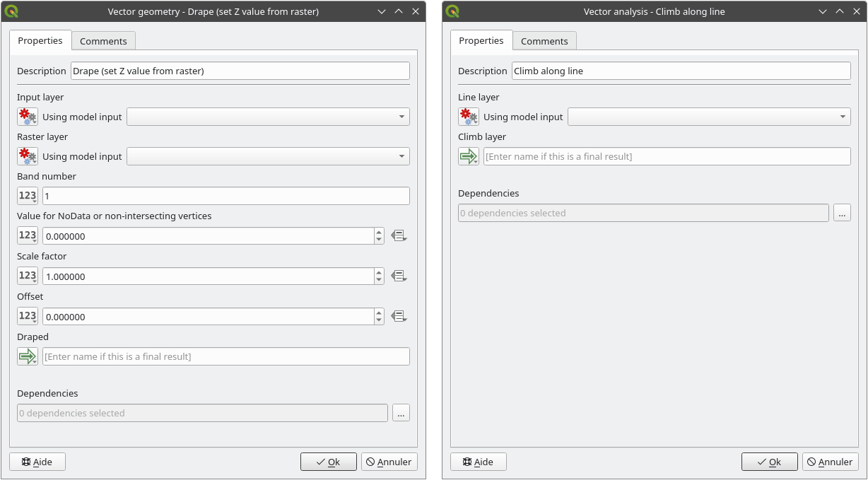Screen dimensions: 868x485
Task: Click the 123 icon beside Value for NoData
Action: coord(27,235)
